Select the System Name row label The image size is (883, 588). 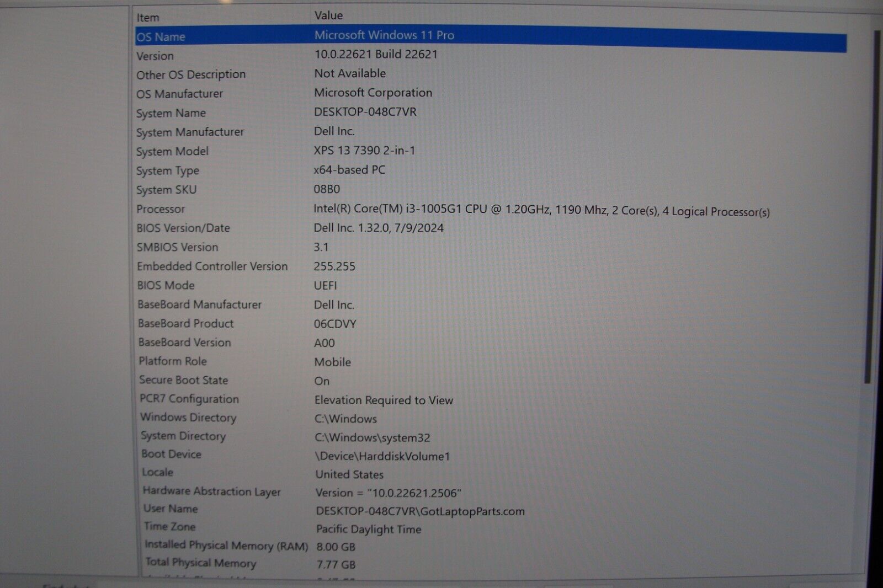click(171, 113)
